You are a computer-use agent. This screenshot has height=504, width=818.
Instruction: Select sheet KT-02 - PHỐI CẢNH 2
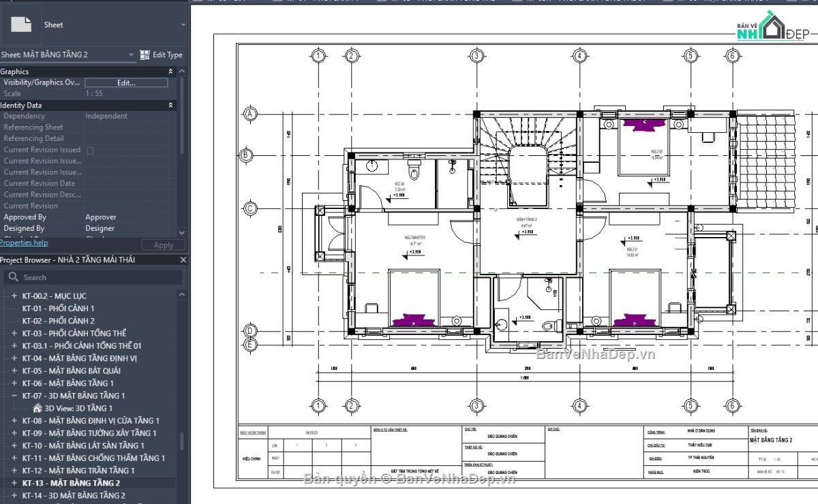(58, 321)
